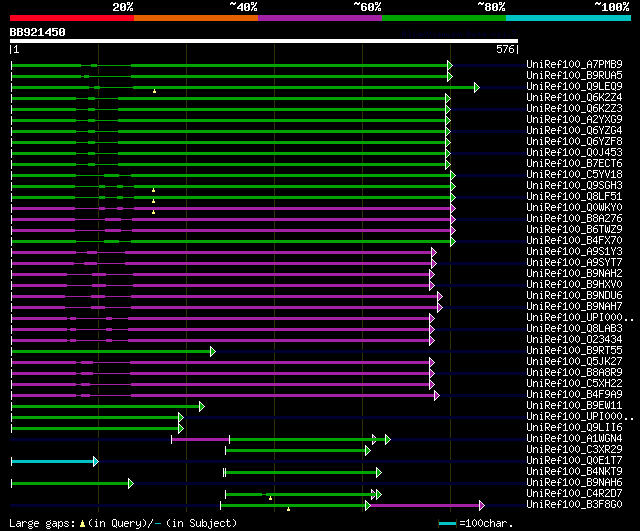Click the purple arrowhead ending the B3F8G0 alignment
640x531 pixels.
point(482,506)
